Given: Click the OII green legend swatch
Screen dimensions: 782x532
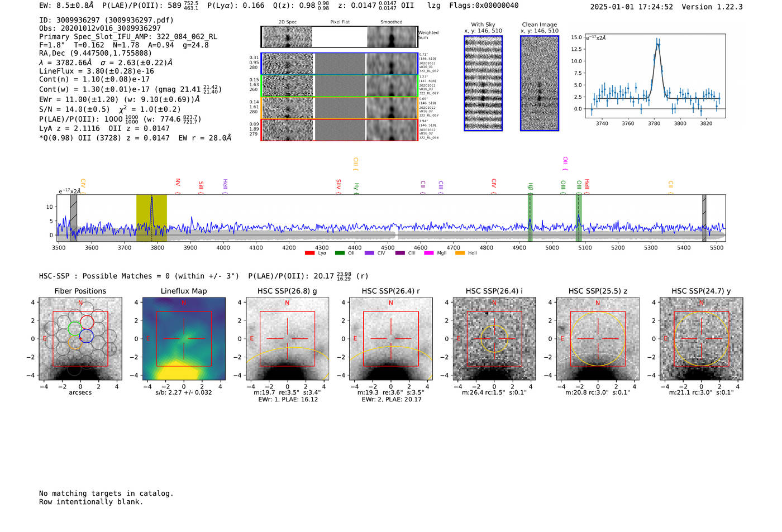Looking at the screenshot, I should pyautogui.click(x=340, y=253).
